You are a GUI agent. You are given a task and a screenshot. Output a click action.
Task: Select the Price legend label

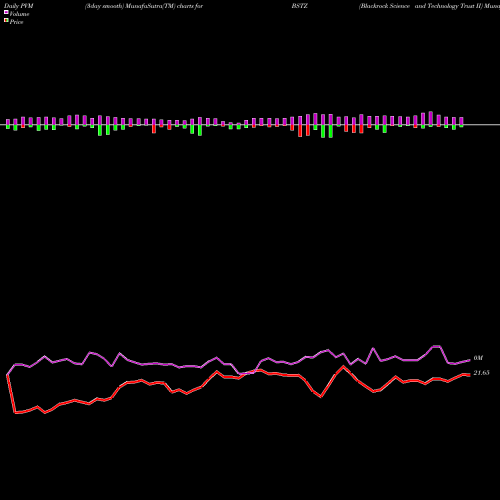coord(16,22)
